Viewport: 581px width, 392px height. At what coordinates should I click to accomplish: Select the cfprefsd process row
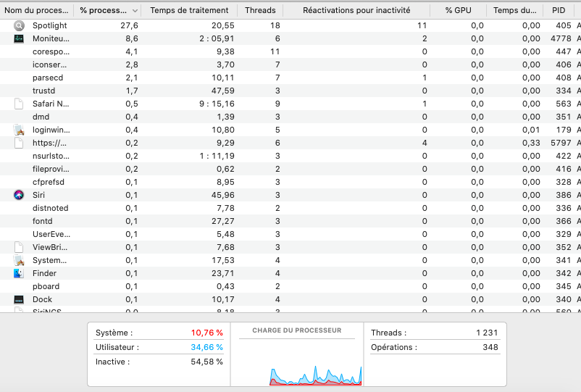[x=290, y=182]
